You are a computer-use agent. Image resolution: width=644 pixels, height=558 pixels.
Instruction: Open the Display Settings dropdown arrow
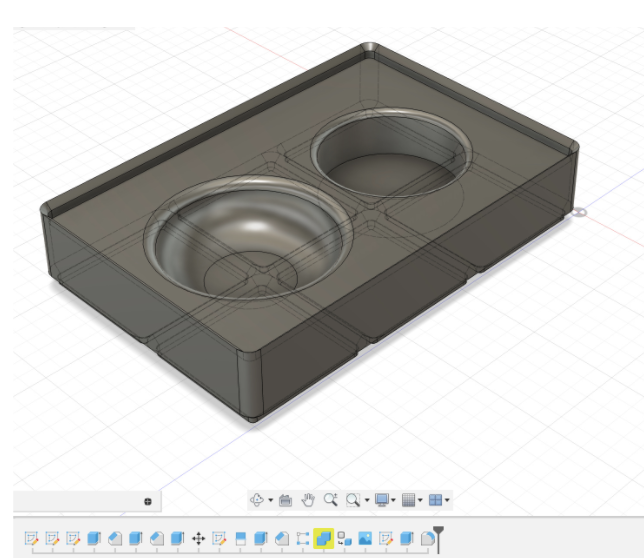tap(393, 500)
